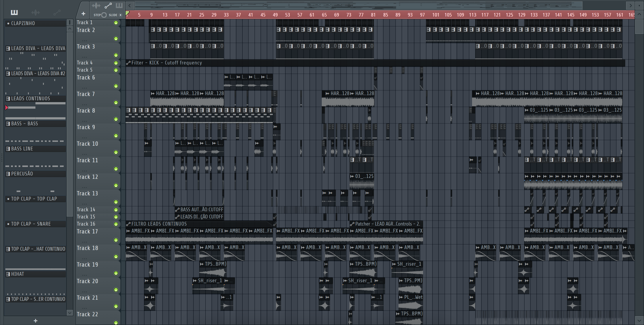Mute Track 20 with its green light
This screenshot has height=325, width=644.
(x=116, y=289)
